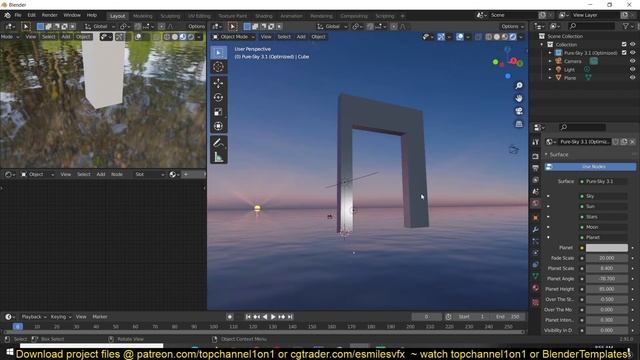This screenshot has width=640, height=360.
Task: Open the Tool properties tab
Action: [x=536, y=142]
